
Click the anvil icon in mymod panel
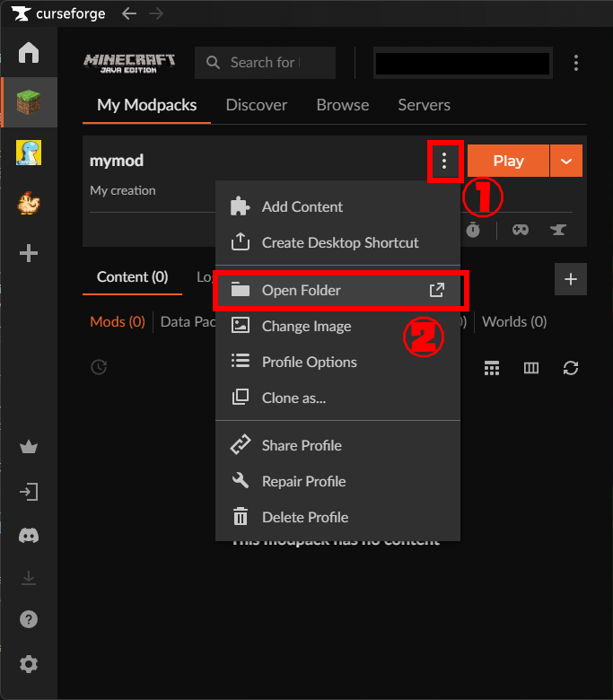(558, 230)
